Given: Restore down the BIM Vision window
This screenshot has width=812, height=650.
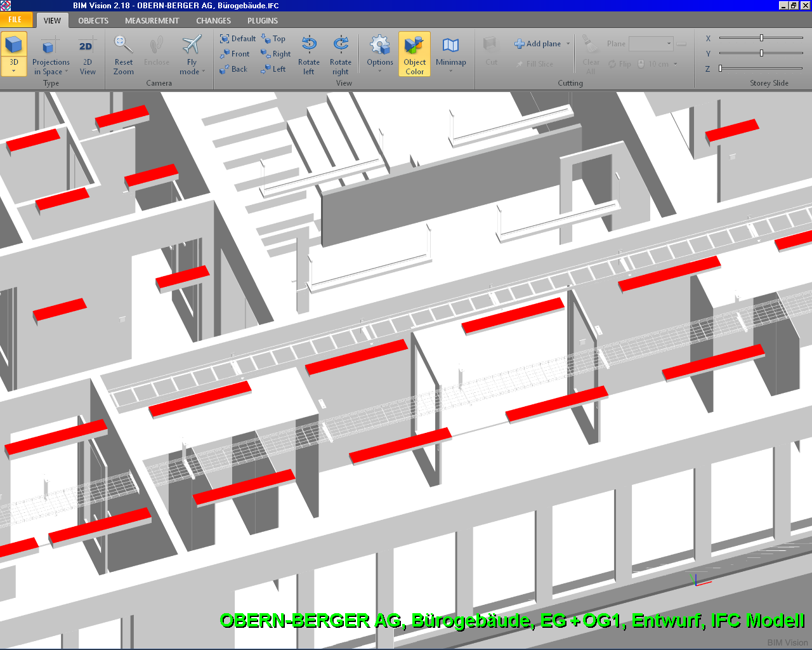Looking at the screenshot, I should pyautogui.click(x=794, y=6).
